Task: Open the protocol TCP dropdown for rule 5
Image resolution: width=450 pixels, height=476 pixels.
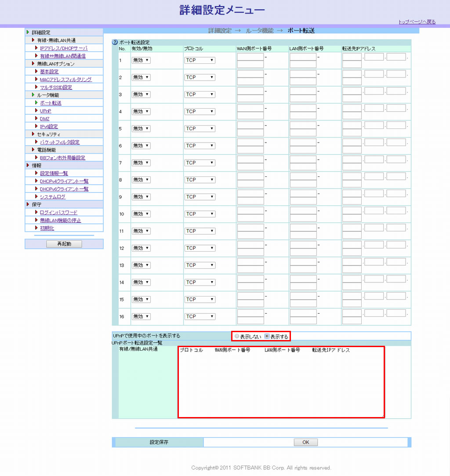Action: point(200,128)
